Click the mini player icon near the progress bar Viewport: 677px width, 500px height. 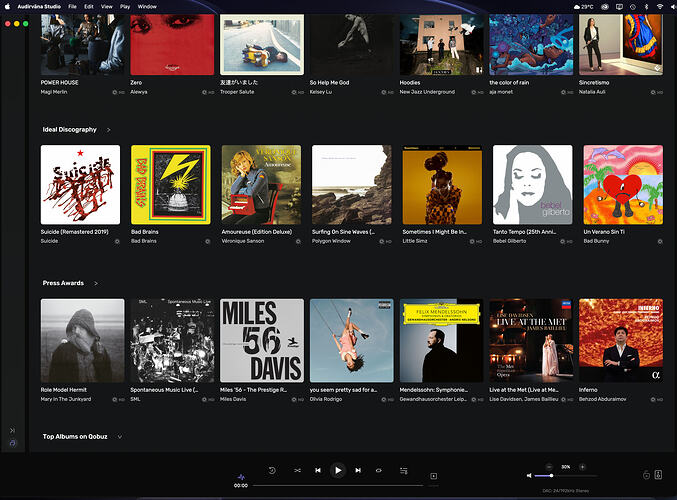433,476
